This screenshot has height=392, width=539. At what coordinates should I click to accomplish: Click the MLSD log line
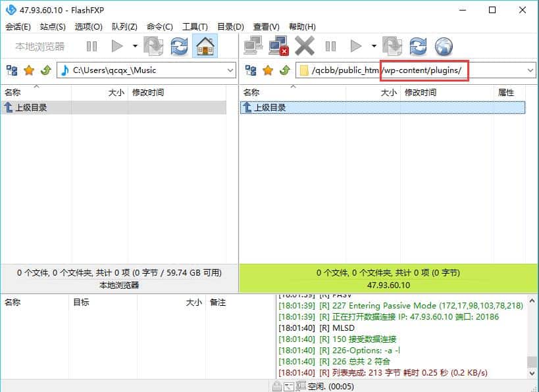coord(317,328)
